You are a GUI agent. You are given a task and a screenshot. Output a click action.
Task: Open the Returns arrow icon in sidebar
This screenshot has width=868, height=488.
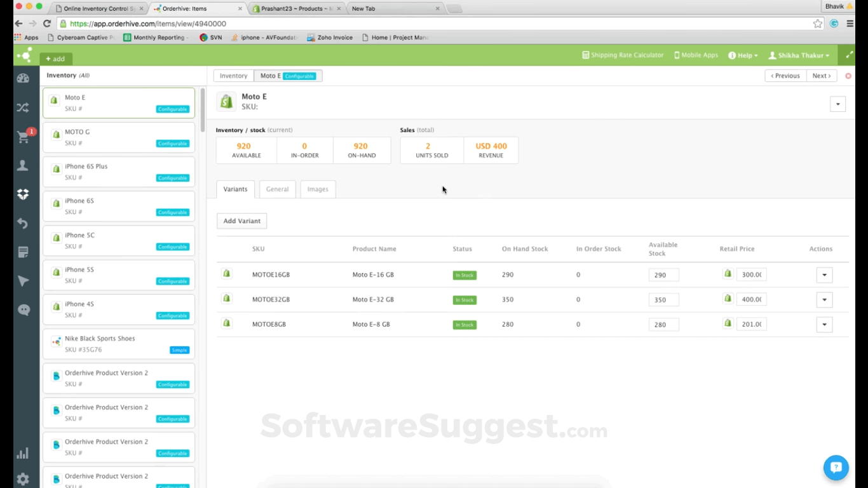pos(23,223)
